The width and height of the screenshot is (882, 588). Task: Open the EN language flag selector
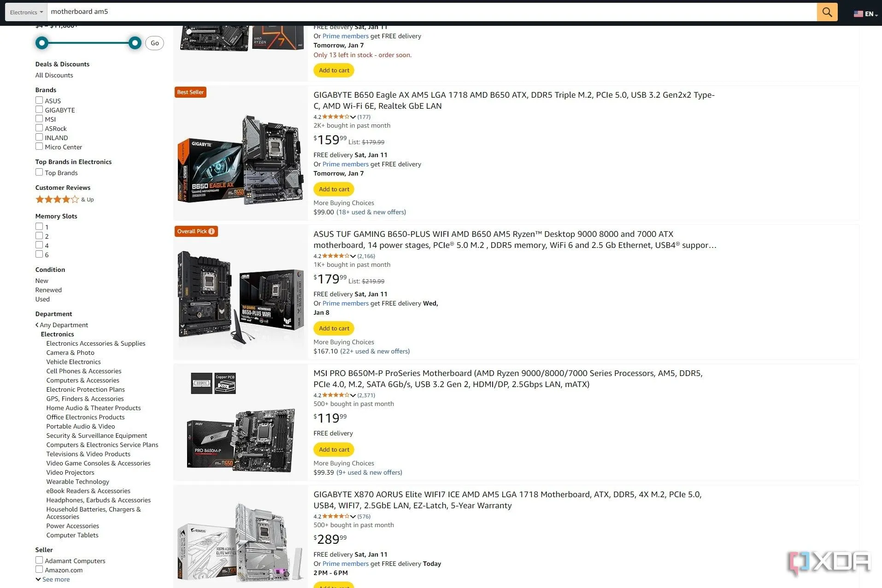[x=865, y=14]
